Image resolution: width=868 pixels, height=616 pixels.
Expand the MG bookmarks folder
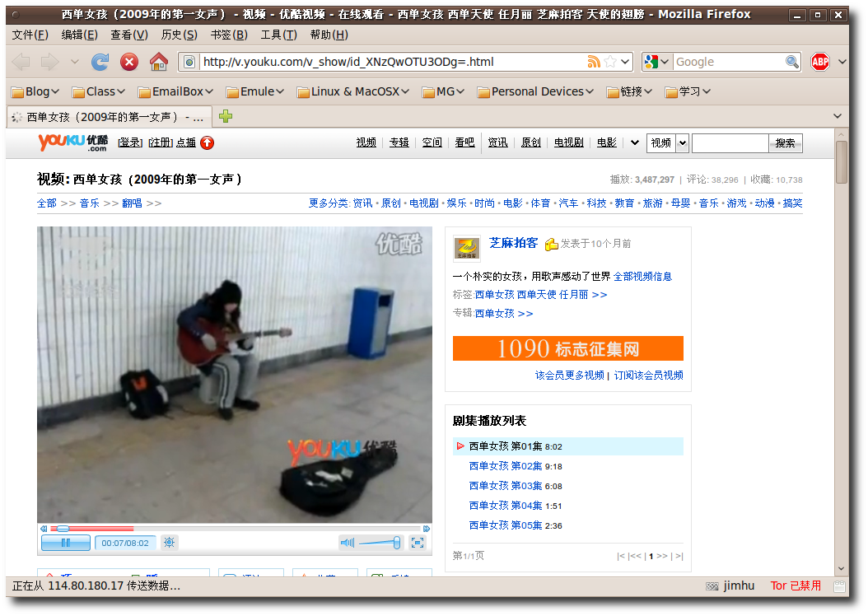(x=443, y=91)
